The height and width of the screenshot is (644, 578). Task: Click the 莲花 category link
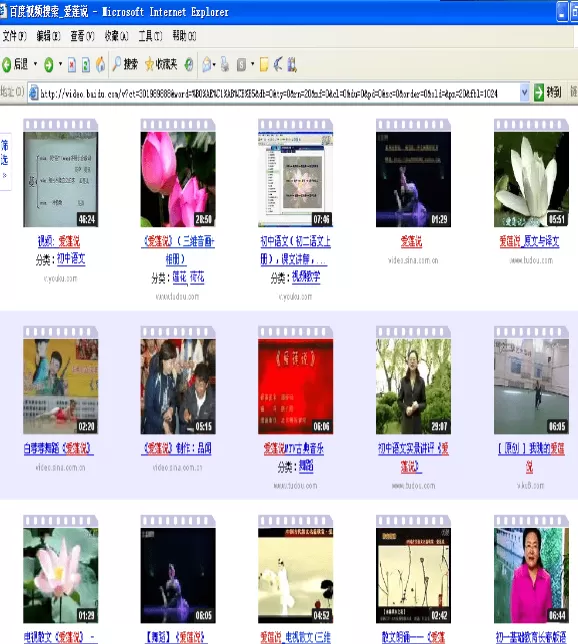tap(180, 277)
